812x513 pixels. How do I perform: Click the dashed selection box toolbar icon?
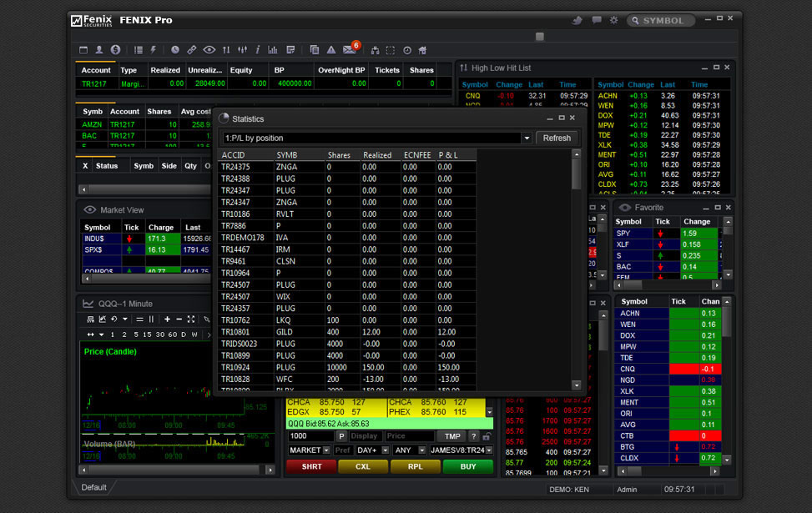391,50
